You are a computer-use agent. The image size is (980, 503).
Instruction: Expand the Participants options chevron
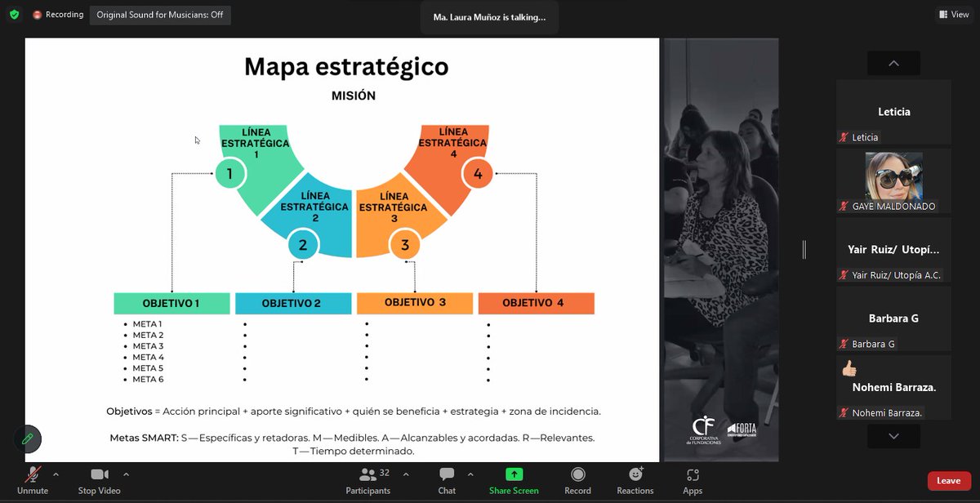point(406,474)
